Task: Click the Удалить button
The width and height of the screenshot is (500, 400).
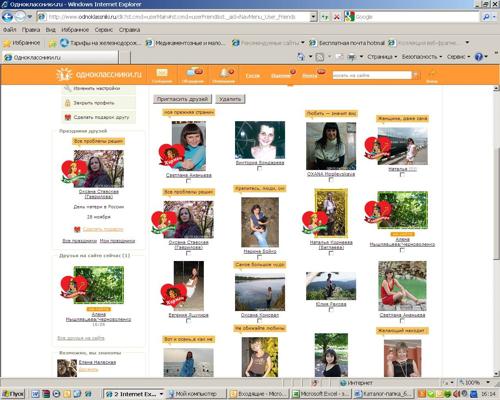Action: (x=230, y=99)
